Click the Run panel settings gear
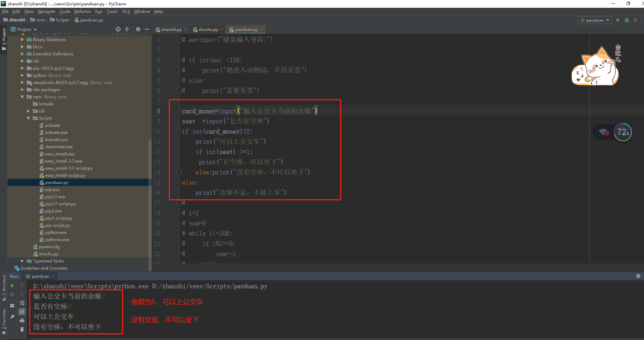The height and width of the screenshot is (340, 644). (638, 276)
